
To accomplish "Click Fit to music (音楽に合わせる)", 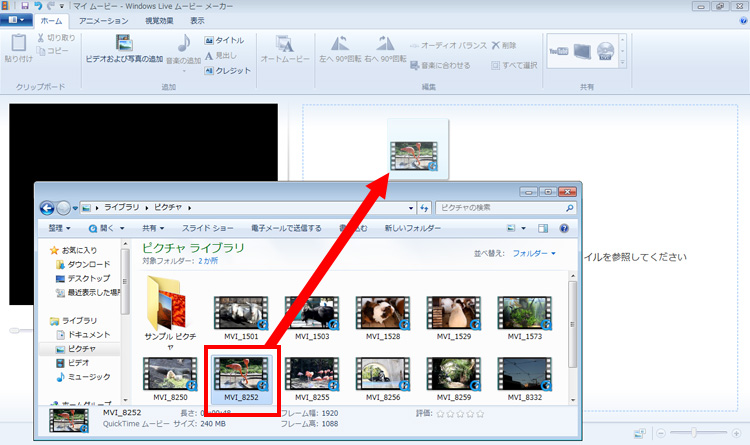I will (x=440, y=65).
